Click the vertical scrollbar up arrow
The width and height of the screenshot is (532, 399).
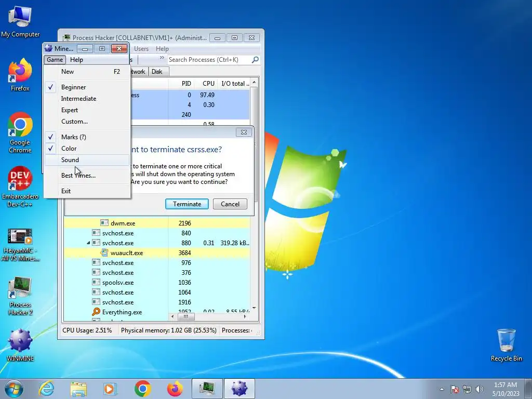(x=254, y=83)
